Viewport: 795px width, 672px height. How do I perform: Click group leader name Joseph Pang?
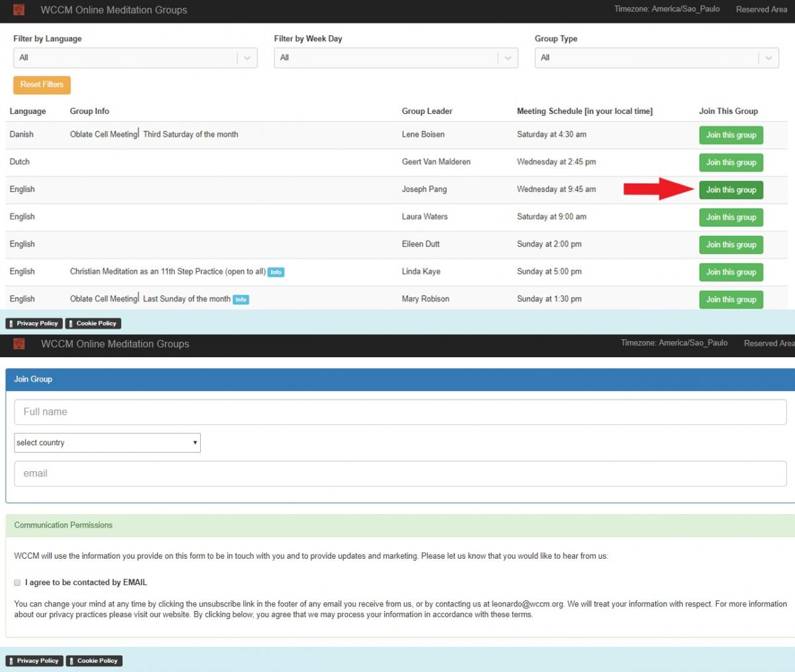[x=424, y=190]
